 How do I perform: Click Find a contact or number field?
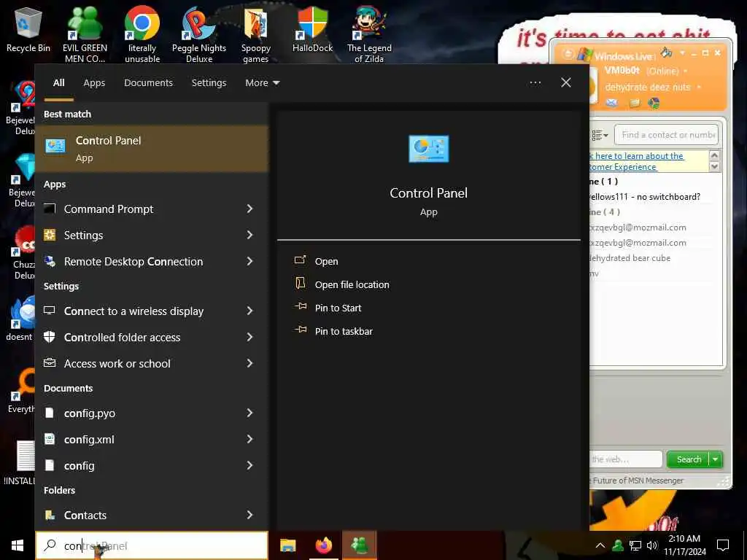coord(667,135)
